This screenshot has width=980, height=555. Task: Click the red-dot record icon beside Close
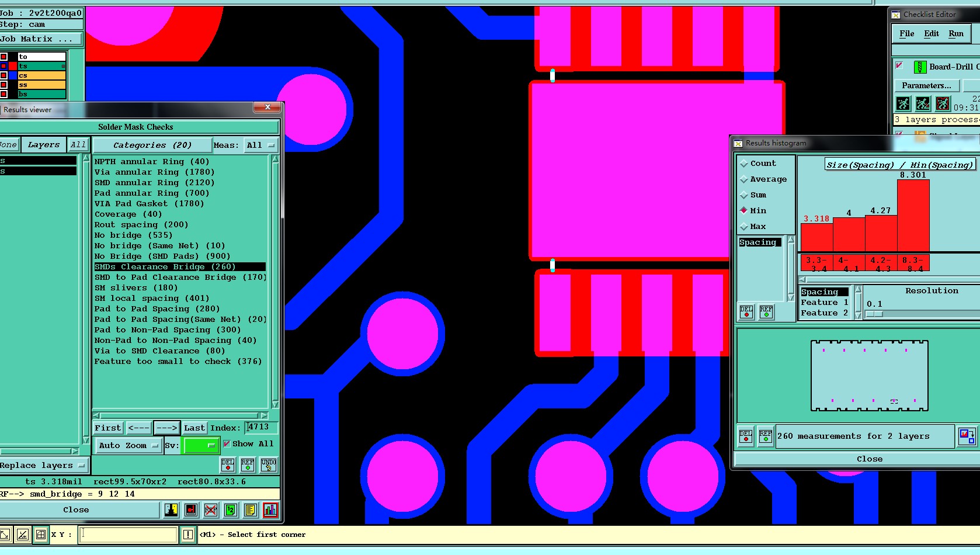click(191, 510)
